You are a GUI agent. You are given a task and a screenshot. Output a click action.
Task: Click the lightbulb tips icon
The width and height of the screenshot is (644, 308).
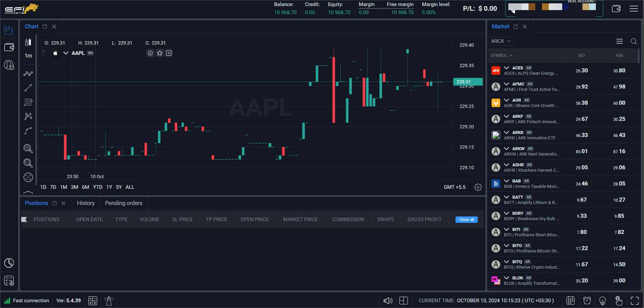pos(603,301)
